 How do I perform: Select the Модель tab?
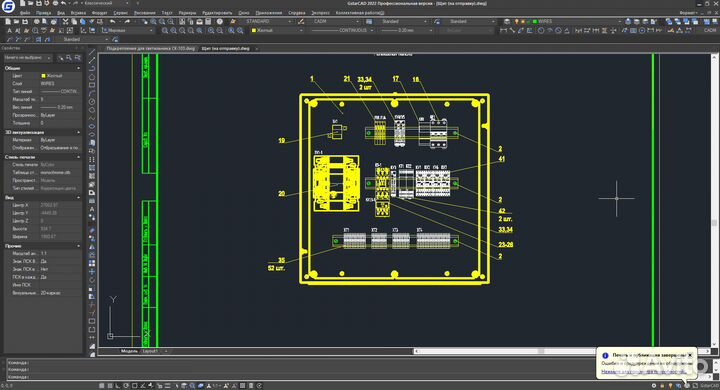tap(129, 351)
